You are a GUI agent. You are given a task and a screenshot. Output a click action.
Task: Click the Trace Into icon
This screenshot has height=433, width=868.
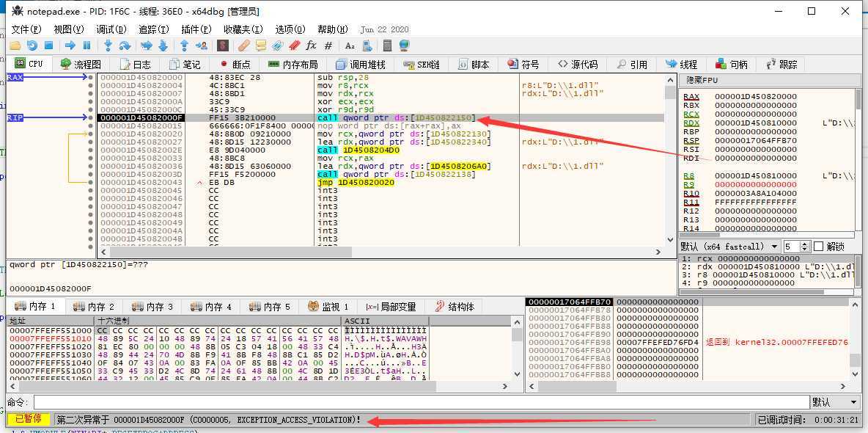(147, 46)
